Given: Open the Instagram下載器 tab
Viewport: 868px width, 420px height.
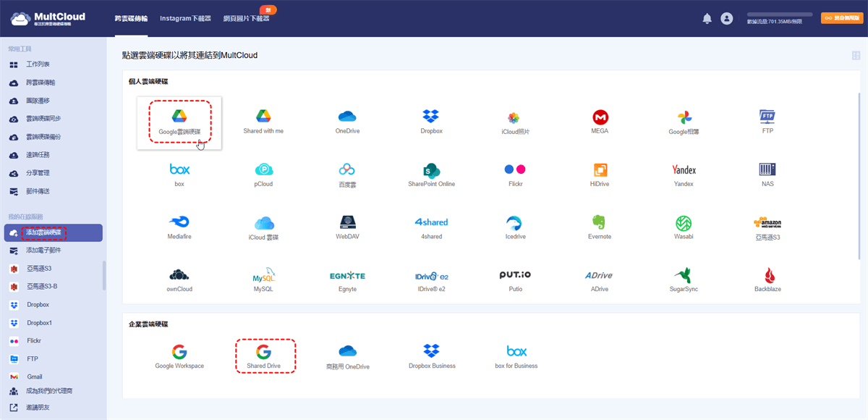Looking at the screenshot, I should (x=185, y=19).
